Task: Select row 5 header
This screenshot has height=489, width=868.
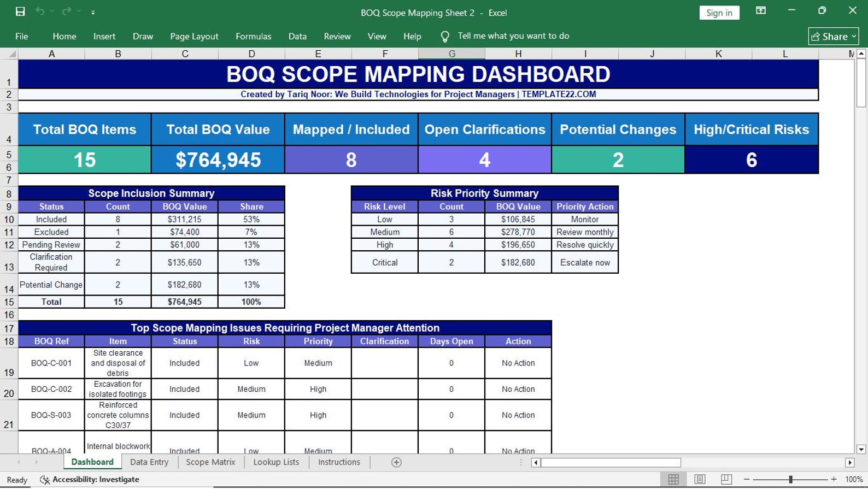Action: point(9,154)
